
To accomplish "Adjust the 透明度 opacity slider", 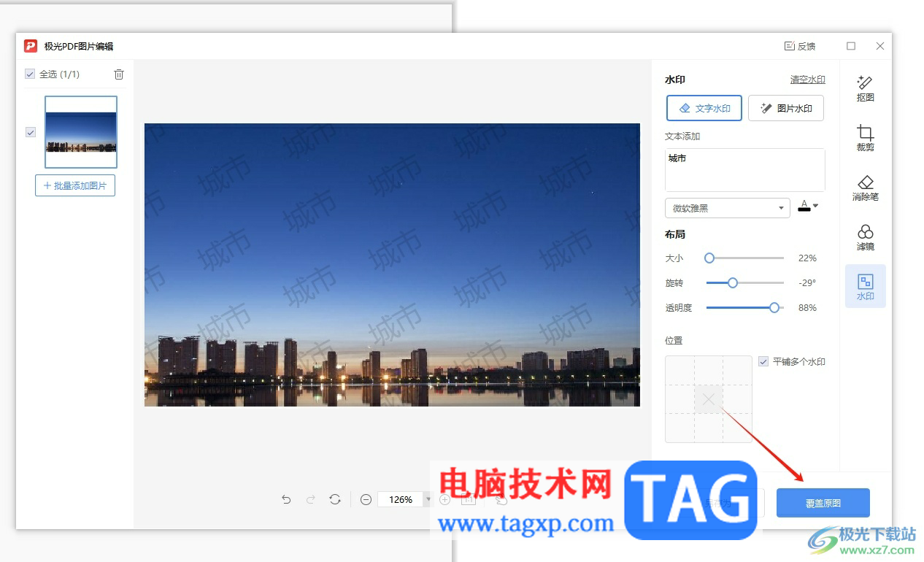I will point(745,307).
